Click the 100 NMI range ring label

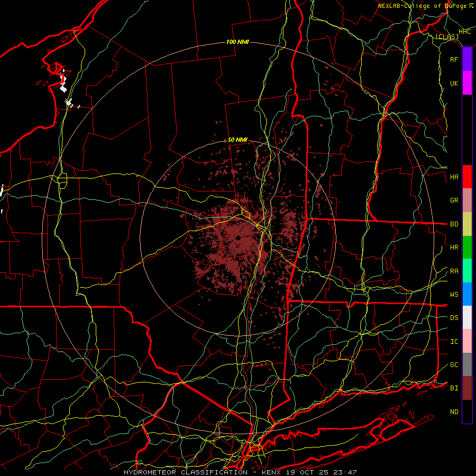point(237,42)
